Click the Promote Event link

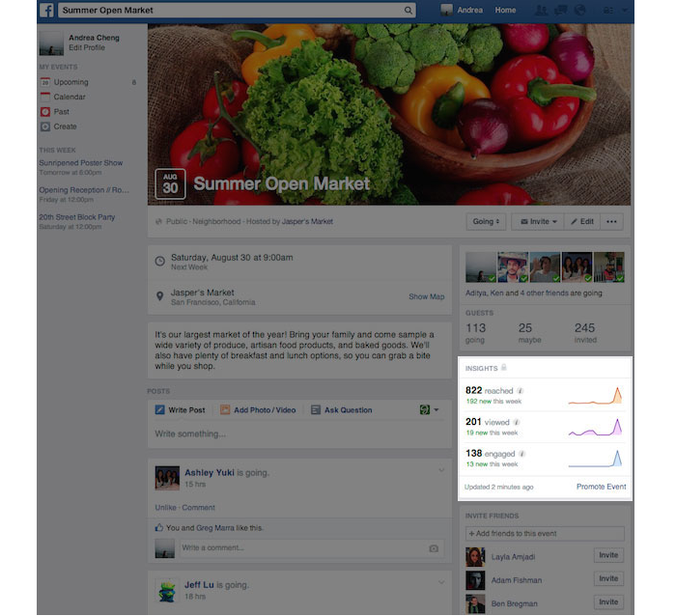601,487
